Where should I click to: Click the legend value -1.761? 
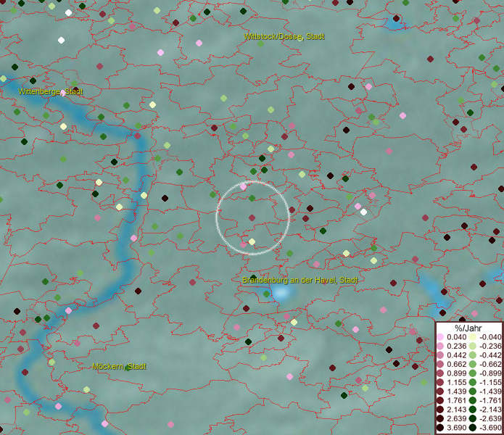click(x=490, y=400)
